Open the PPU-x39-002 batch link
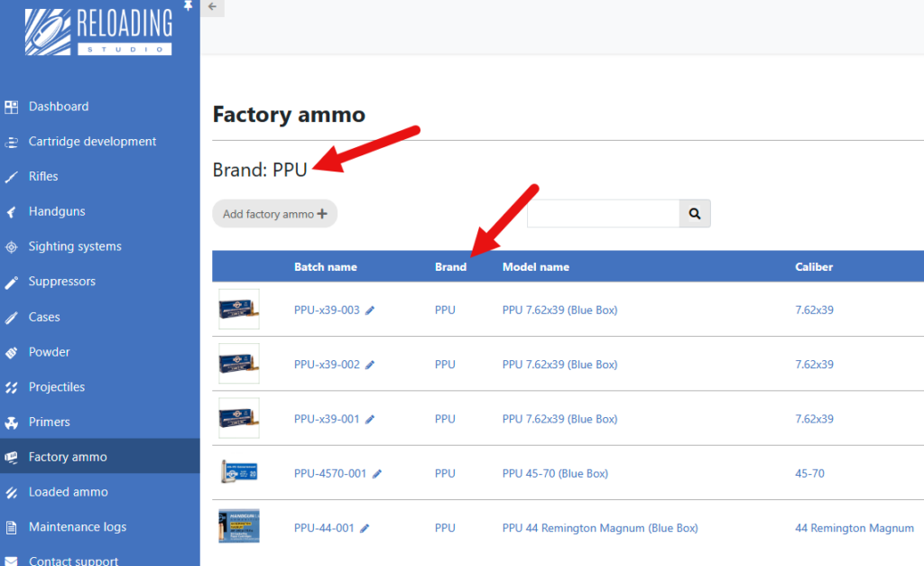 (x=327, y=365)
